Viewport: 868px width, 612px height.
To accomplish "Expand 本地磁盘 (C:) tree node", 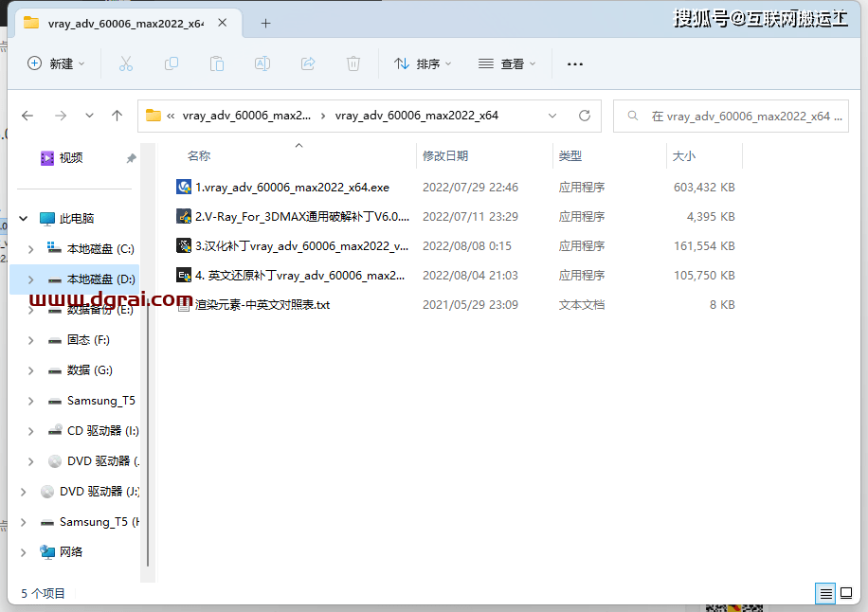I will [x=31, y=249].
